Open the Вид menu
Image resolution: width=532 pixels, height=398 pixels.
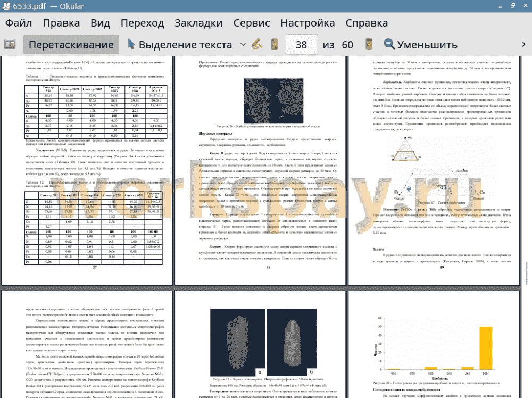tap(101, 23)
